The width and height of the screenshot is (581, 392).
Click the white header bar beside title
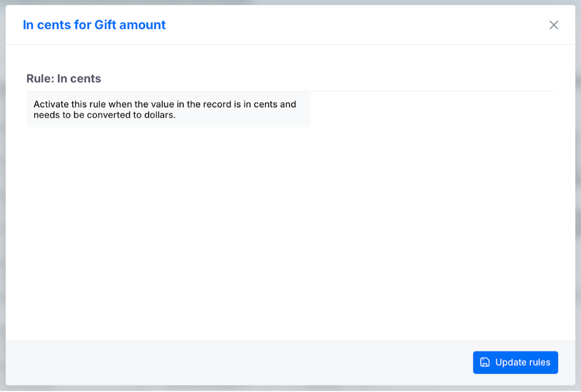pos(345,25)
